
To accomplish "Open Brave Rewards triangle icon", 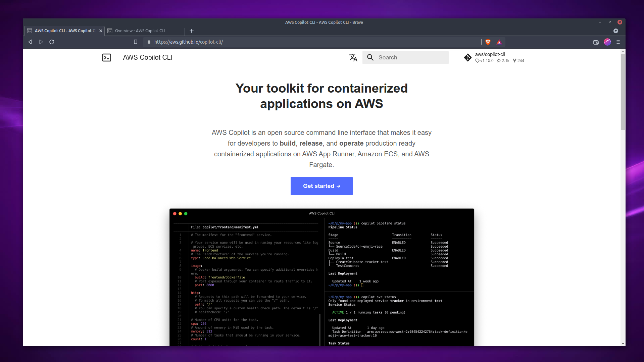I will 499,42.
